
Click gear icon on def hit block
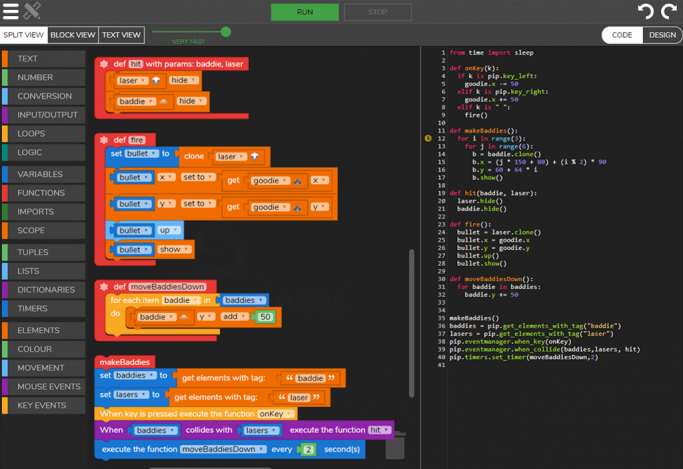(x=104, y=64)
